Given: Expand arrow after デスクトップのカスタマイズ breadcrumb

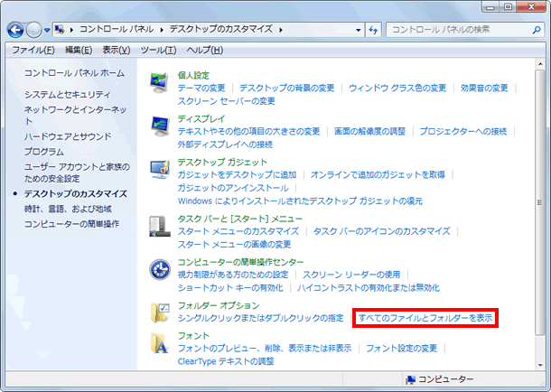Looking at the screenshot, I should 281,30.
